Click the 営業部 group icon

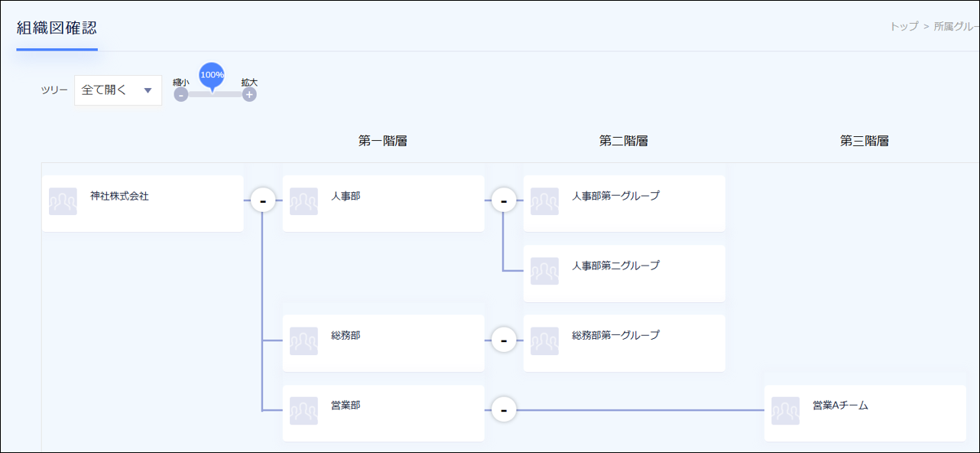pyautogui.click(x=303, y=410)
